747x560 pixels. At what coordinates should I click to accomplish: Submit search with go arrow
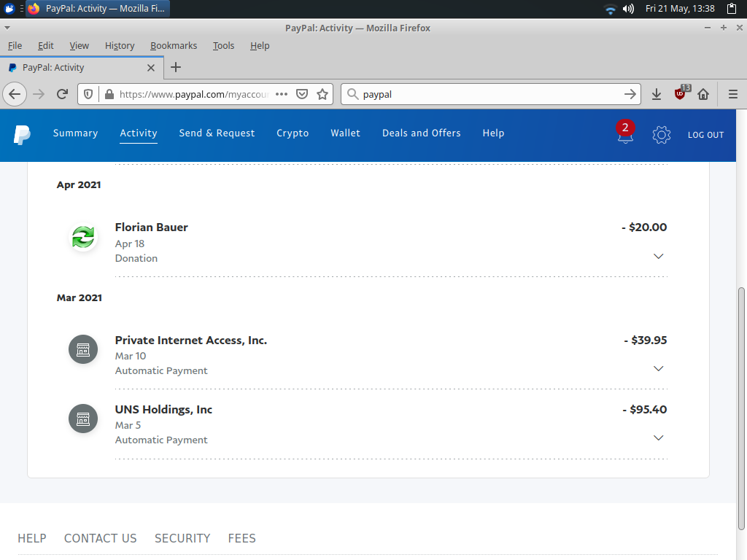pyautogui.click(x=630, y=94)
